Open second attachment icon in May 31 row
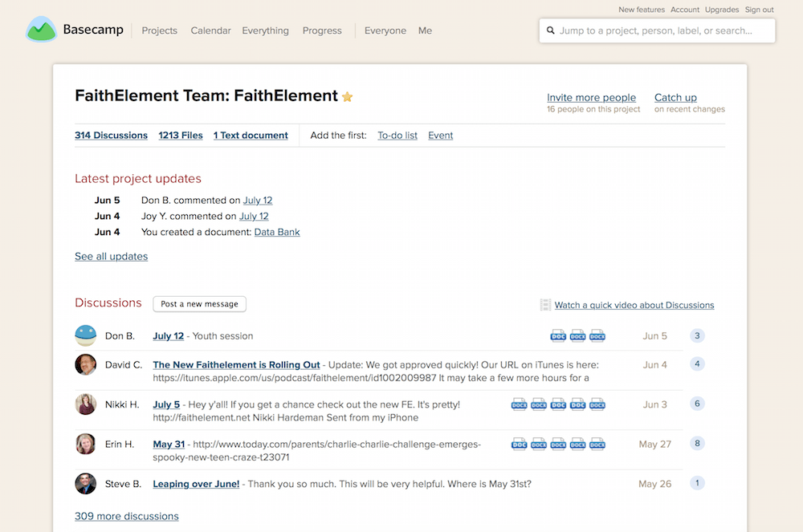803x532 pixels. pos(539,444)
